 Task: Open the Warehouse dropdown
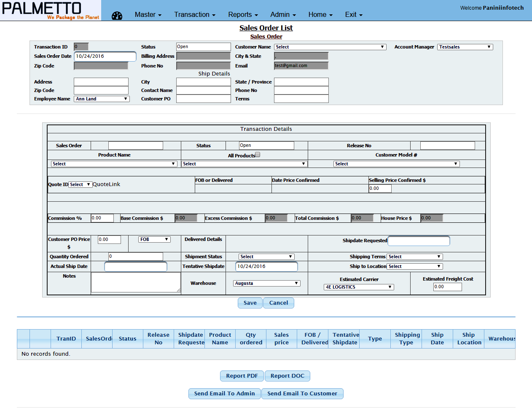[x=267, y=283]
